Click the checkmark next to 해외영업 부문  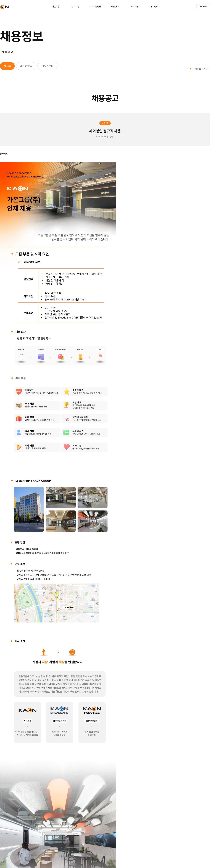[x=19, y=262]
